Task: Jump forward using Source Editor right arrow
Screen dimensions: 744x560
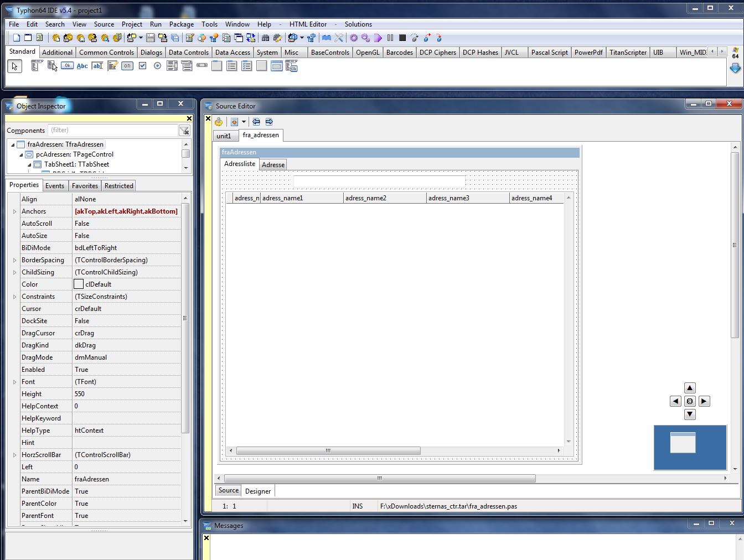Action: [x=269, y=122]
